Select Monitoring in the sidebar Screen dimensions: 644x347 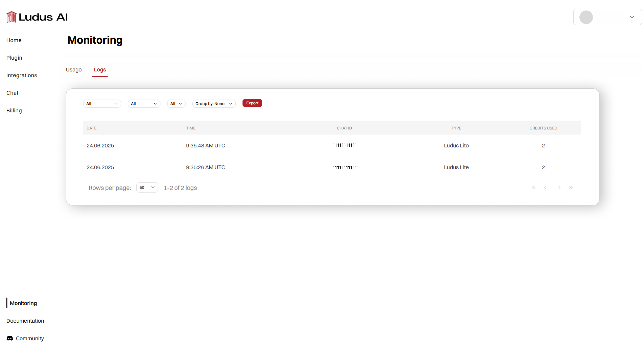(x=23, y=303)
